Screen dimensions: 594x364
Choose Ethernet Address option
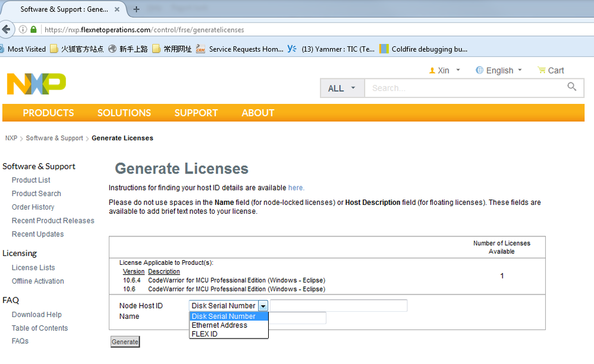[229, 325]
